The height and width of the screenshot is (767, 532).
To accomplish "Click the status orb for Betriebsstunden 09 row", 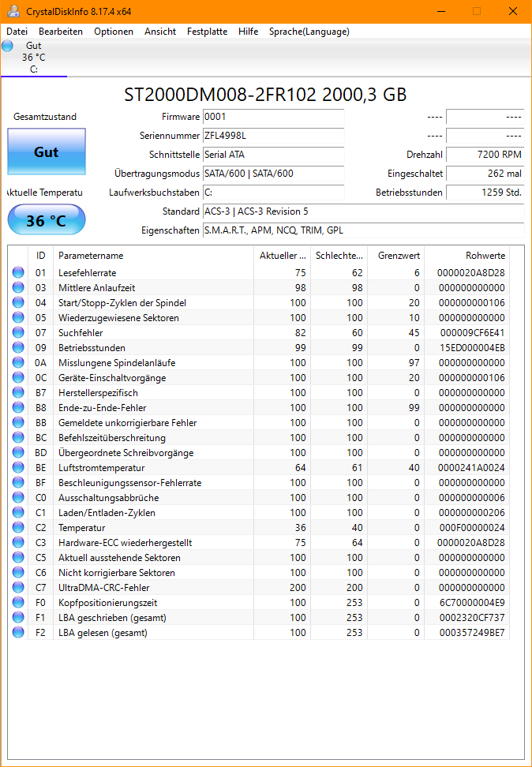I will (18, 348).
